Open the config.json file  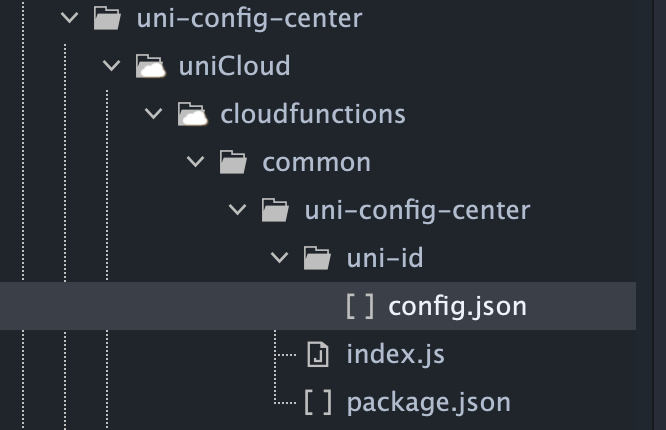click(457, 306)
